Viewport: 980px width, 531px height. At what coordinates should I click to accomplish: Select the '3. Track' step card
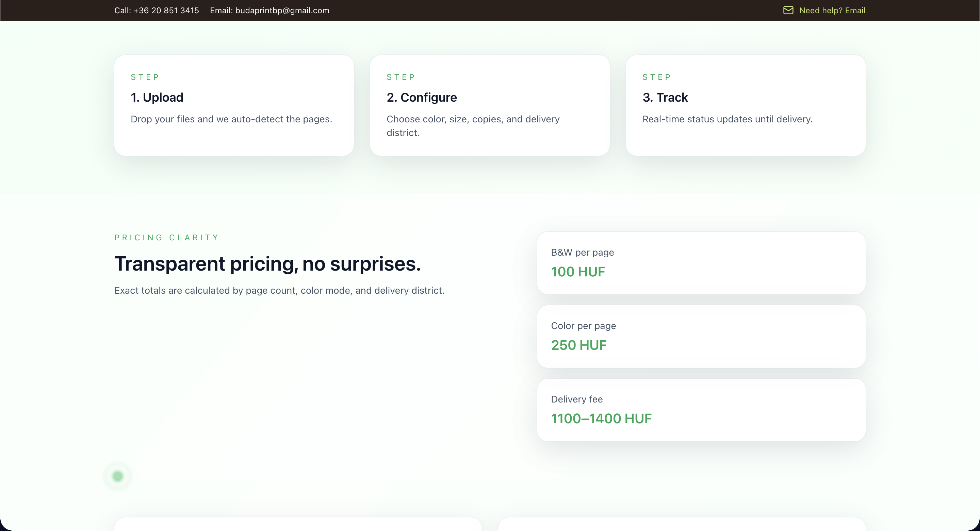tap(745, 105)
